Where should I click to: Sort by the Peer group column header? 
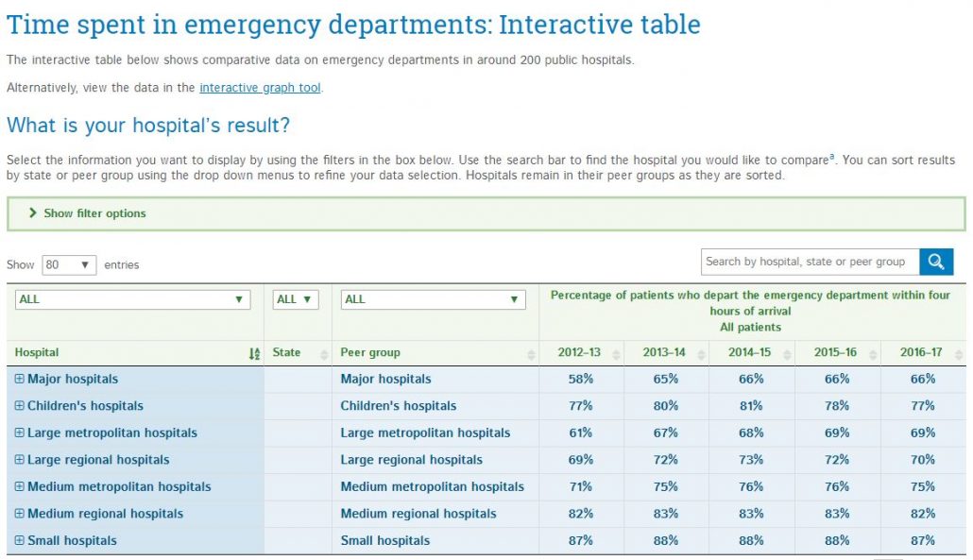(x=435, y=353)
